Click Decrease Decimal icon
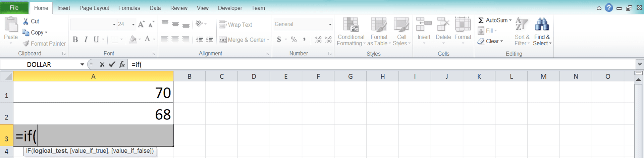The height and width of the screenshot is (158, 644). point(328,40)
